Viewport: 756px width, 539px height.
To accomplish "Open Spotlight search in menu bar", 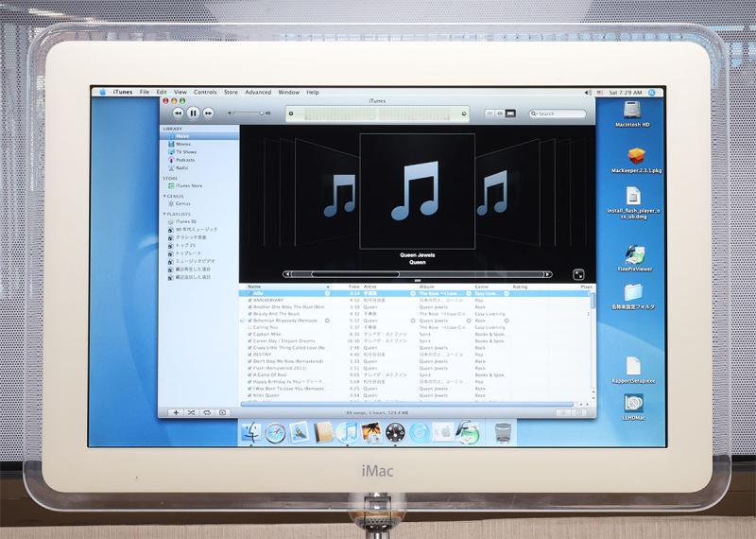I will [x=652, y=92].
